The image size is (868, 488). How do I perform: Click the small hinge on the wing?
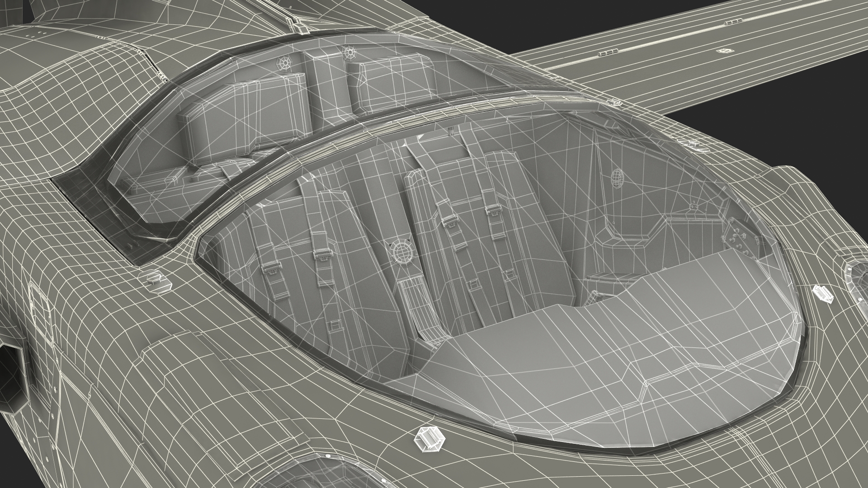[608, 53]
